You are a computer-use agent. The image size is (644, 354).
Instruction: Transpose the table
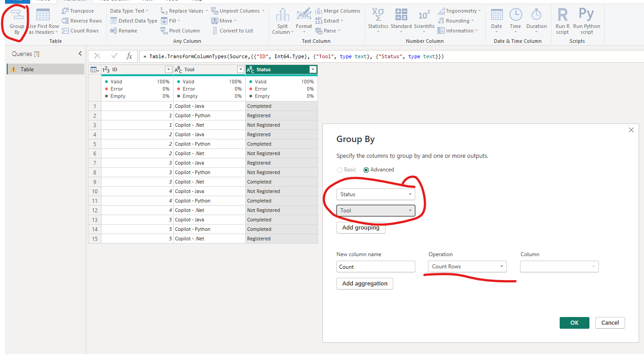click(78, 11)
